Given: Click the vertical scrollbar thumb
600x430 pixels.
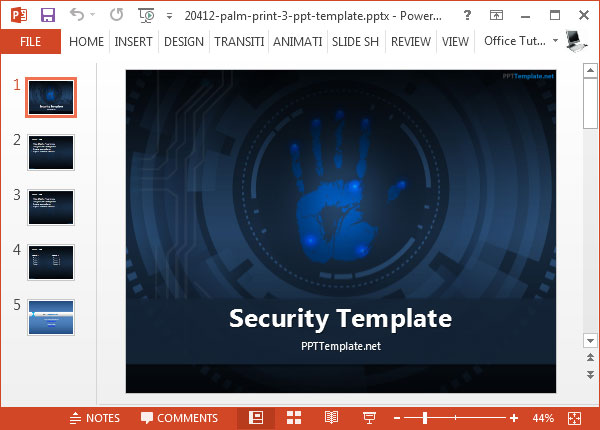Looking at the screenshot, I should pyautogui.click(x=590, y=103).
